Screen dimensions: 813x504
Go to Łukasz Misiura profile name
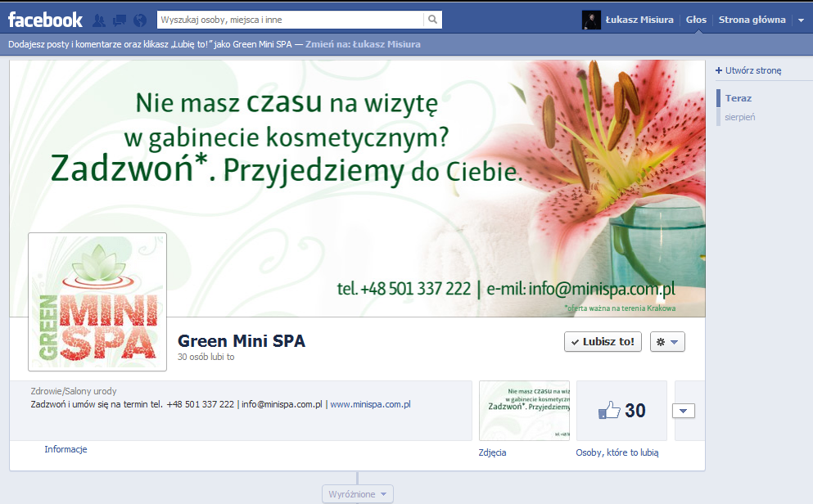pos(639,20)
